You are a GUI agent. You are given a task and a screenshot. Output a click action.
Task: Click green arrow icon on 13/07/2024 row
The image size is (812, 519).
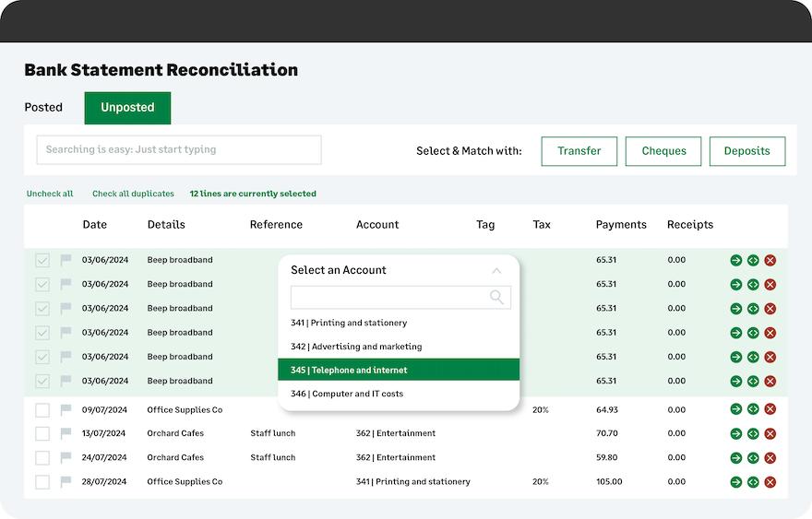tap(736, 433)
